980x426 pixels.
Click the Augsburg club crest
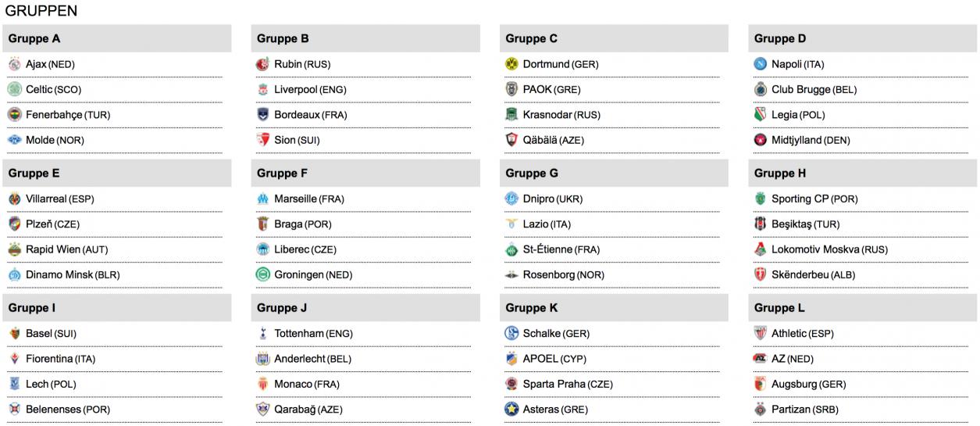(x=760, y=384)
